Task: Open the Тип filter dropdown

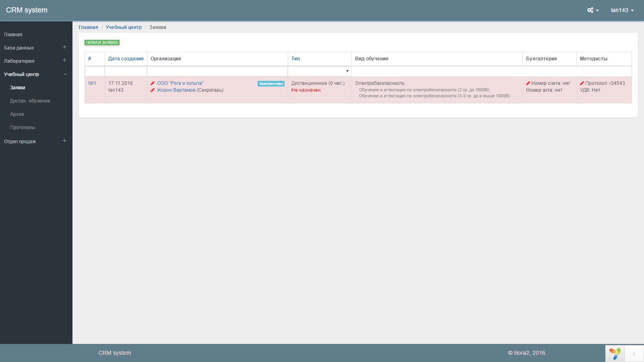Action: pyautogui.click(x=320, y=71)
